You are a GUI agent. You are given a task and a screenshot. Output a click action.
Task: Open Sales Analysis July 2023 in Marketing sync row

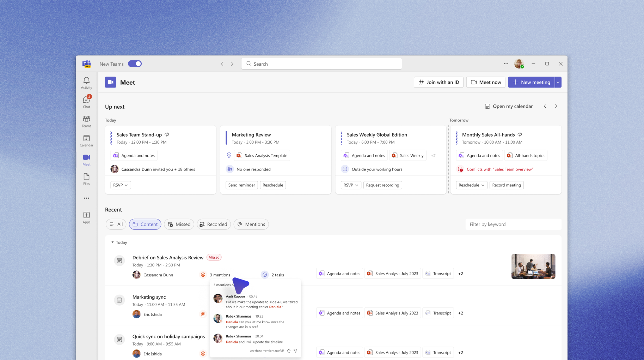click(x=393, y=313)
